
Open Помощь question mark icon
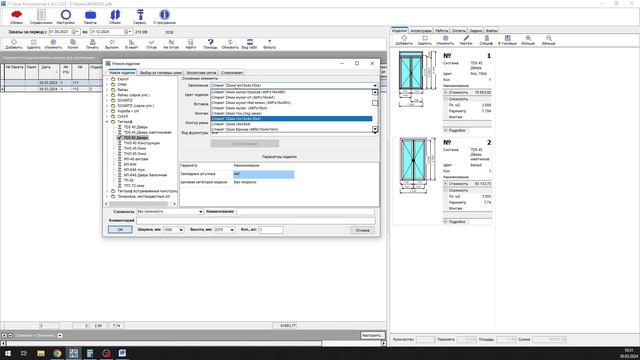coord(210,44)
